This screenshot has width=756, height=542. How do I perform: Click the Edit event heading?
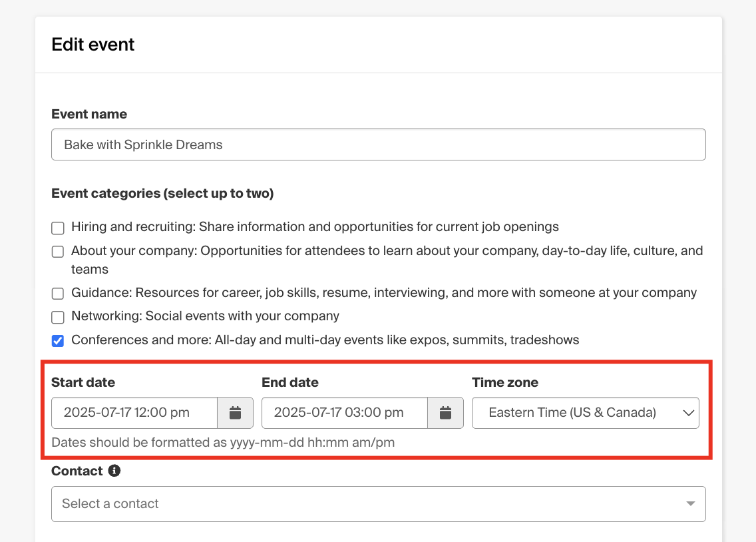click(93, 44)
